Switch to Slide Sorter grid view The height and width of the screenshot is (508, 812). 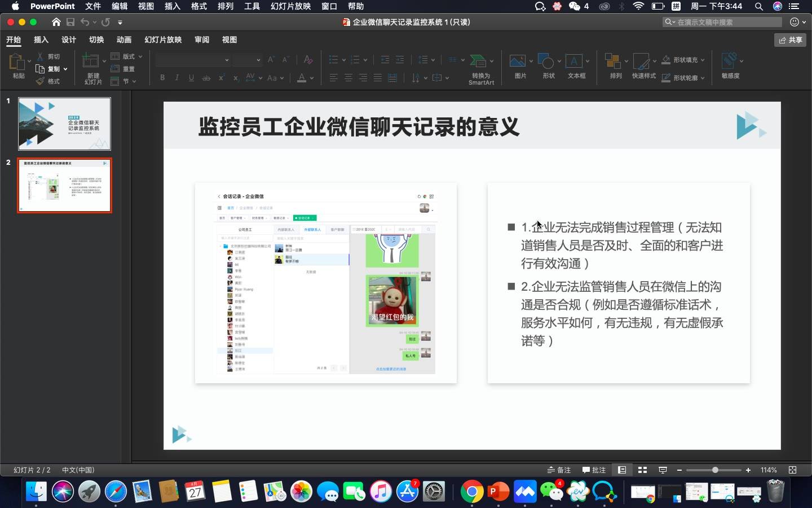[642, 470]
